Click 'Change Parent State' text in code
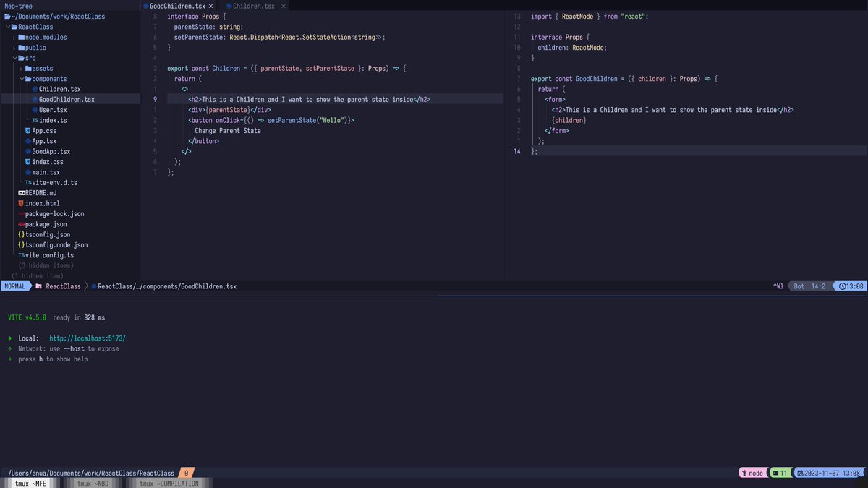The width and height of the screenshot is (868, 488). tap(228, 131)
